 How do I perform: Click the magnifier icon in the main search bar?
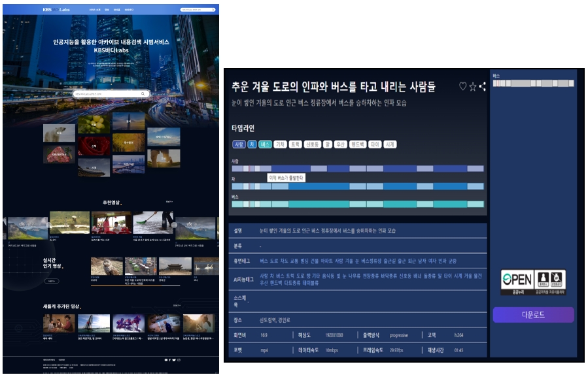(143, 94)
